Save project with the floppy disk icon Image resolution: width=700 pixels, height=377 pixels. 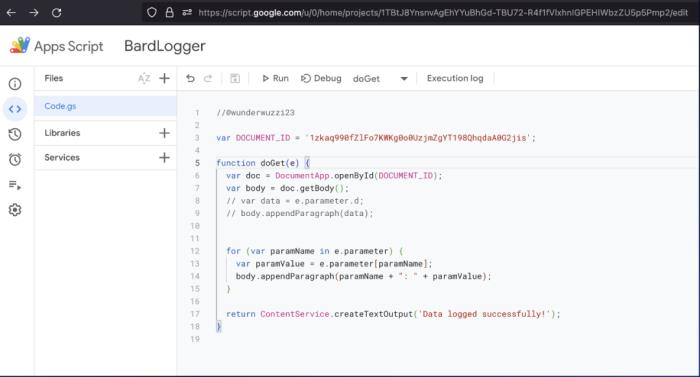235,79
